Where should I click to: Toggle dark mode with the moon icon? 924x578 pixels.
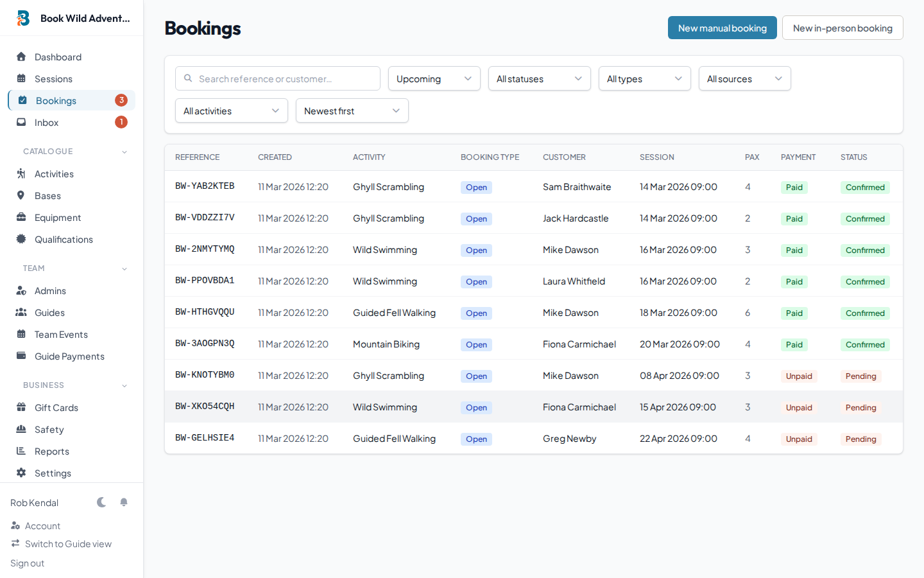point(101,502)
